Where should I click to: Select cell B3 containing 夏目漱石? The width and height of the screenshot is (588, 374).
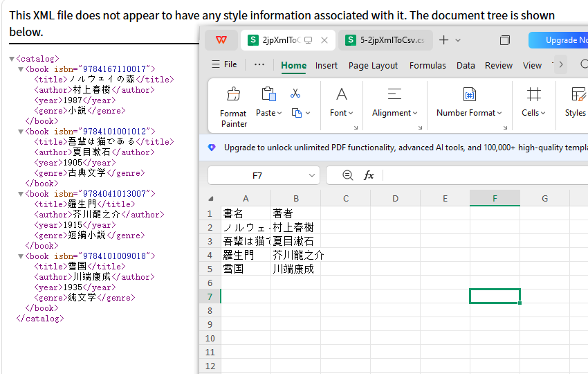pos(296,242)
